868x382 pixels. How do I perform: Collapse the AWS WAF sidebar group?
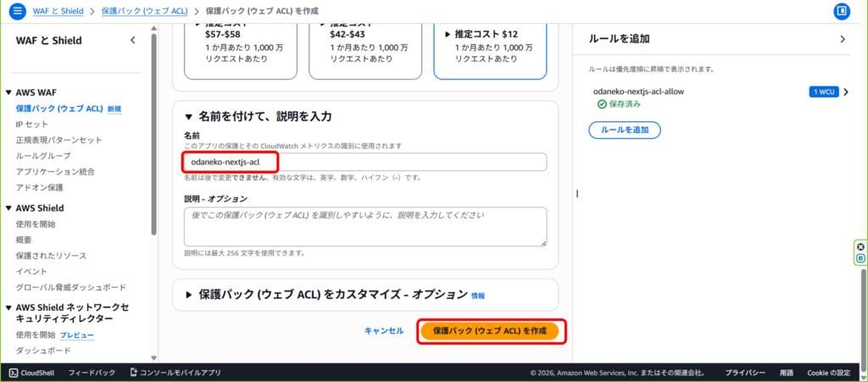[8, 92]
